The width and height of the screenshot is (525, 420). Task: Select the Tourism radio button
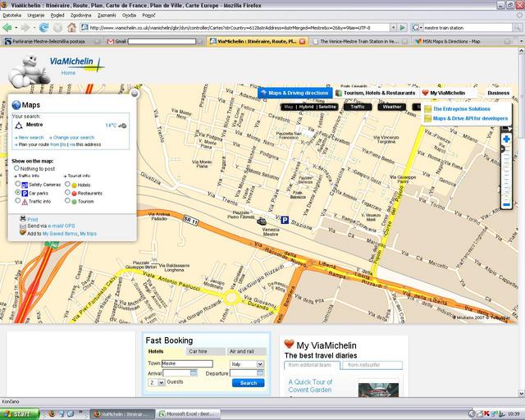67,201
